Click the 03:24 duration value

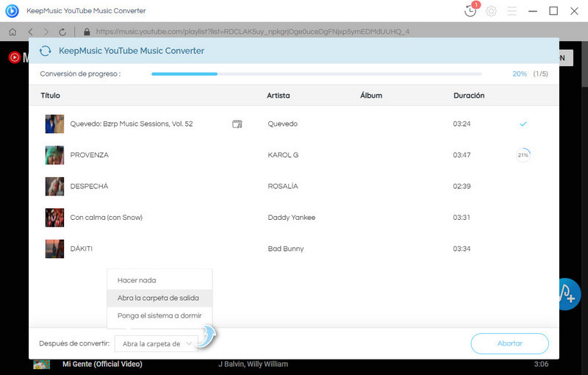(462, 124)
